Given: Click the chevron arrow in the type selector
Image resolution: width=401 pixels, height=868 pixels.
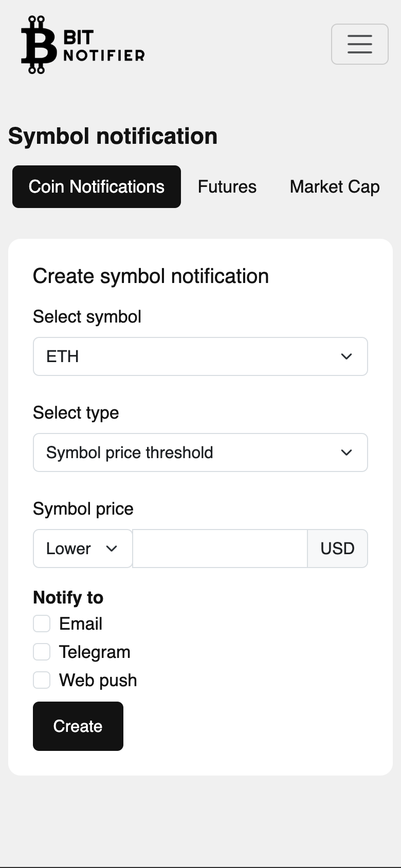Looking at the screenshot, I should pos(347,452).
